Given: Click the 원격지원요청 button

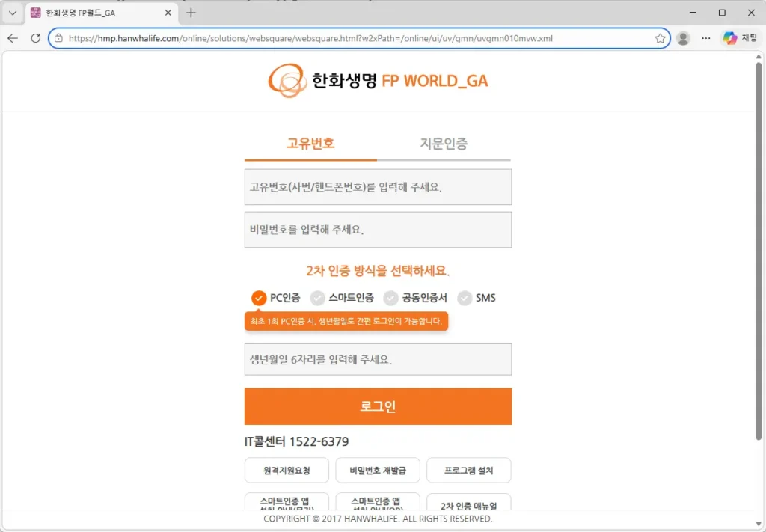Looking at the screenshot, I should point(287,471).
